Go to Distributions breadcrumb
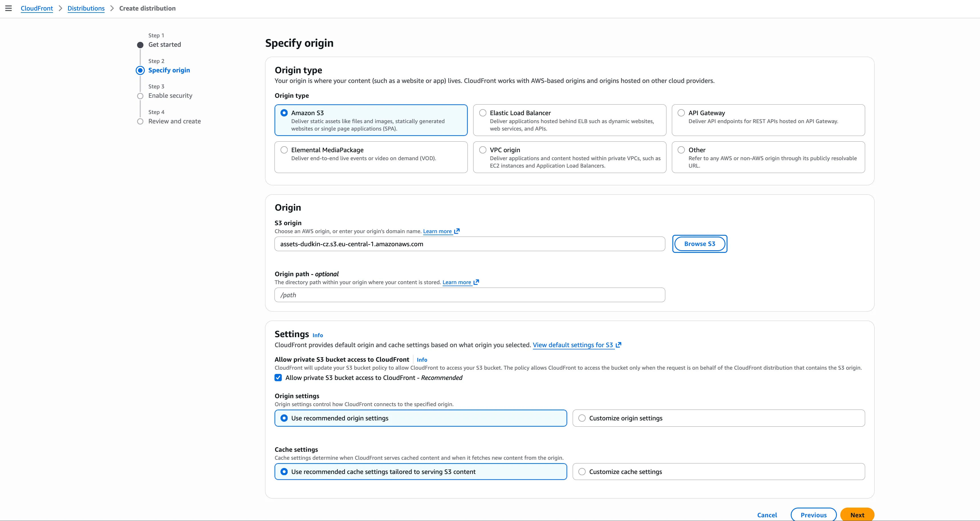Screen dimensions: 980x521 pyautogui.click(x=86, y=8)
